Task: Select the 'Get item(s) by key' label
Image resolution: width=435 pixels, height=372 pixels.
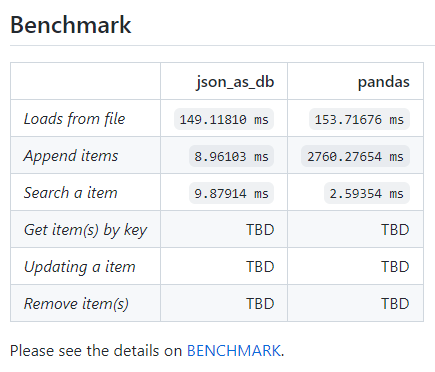Action: [x=85, y=230]
